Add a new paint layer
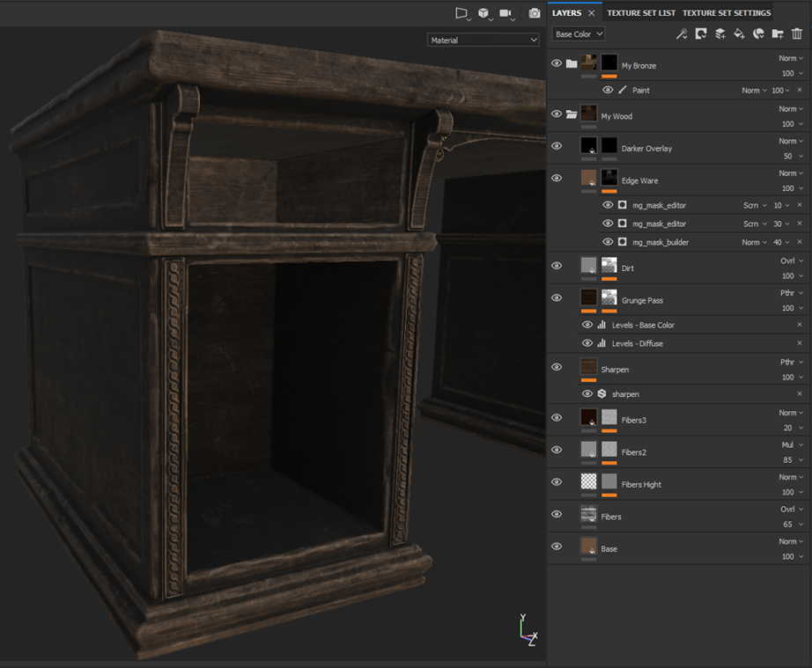The width and height of the screenshot is (812, 668). [720, 34]
